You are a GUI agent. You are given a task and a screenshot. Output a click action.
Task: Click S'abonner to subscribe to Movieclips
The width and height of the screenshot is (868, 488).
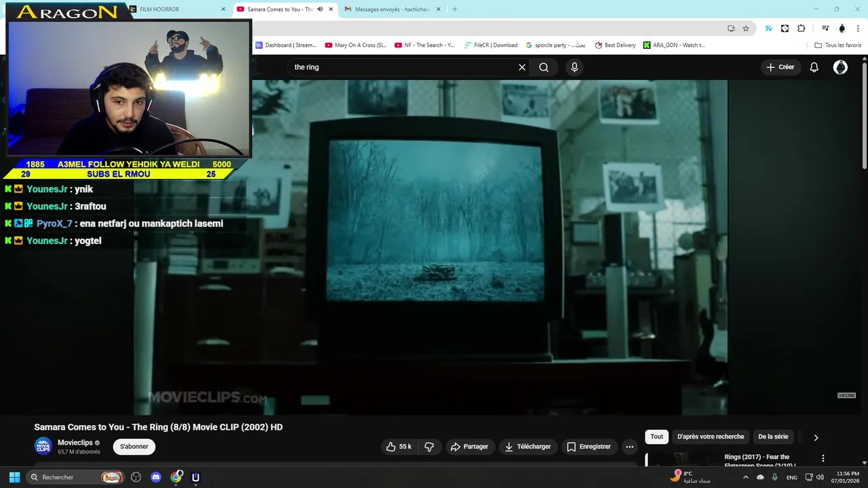134,447
